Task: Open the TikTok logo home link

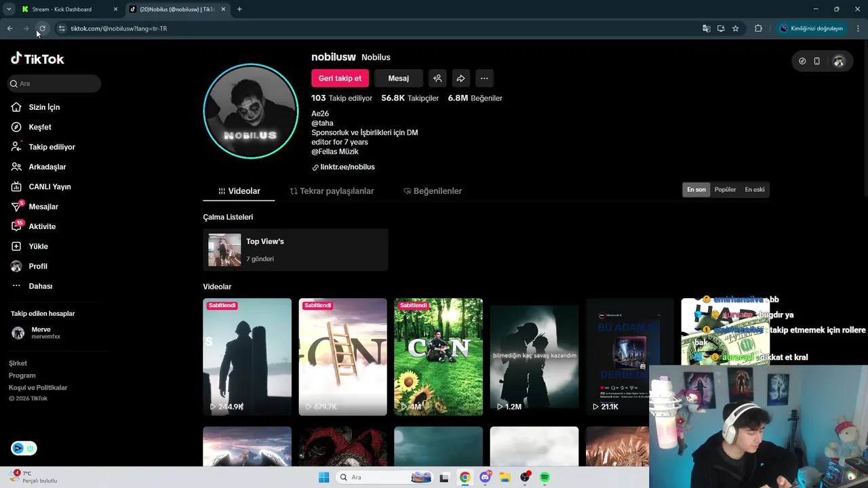Action: [x=37, y=59]
